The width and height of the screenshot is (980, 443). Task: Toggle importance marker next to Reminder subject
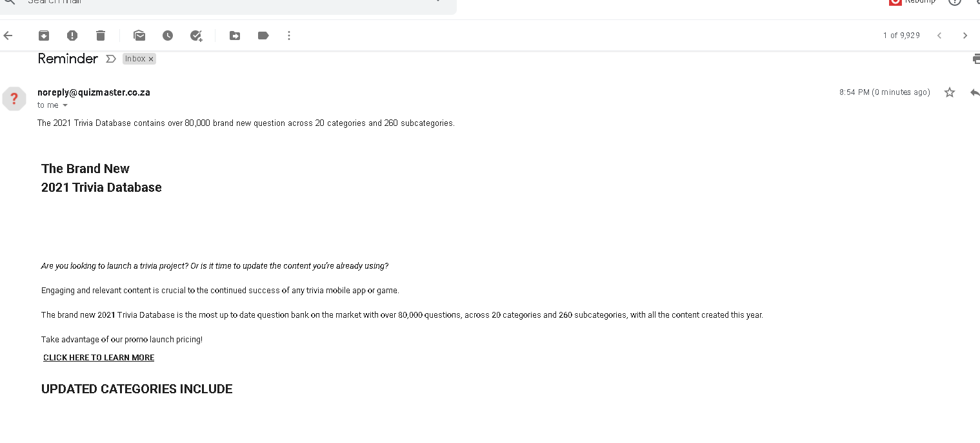coord(111,59)
